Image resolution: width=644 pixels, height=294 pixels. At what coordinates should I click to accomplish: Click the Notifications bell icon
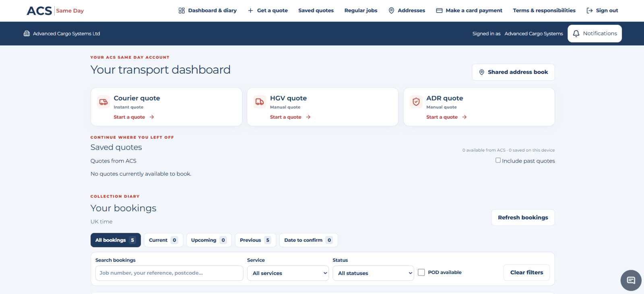[576, 33]
